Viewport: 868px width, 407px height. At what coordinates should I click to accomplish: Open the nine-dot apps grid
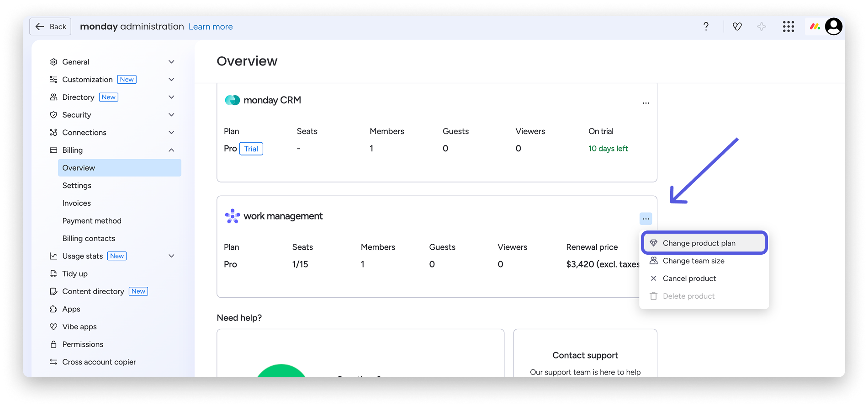789,27
